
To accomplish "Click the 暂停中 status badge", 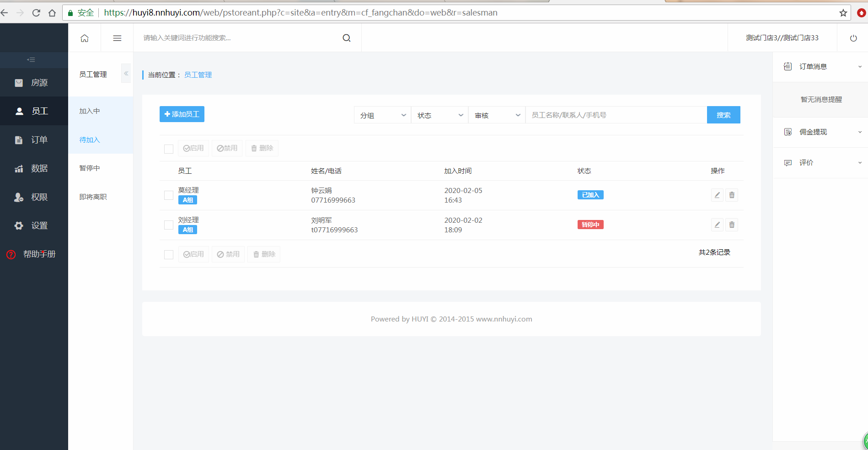I will point(590,225).
